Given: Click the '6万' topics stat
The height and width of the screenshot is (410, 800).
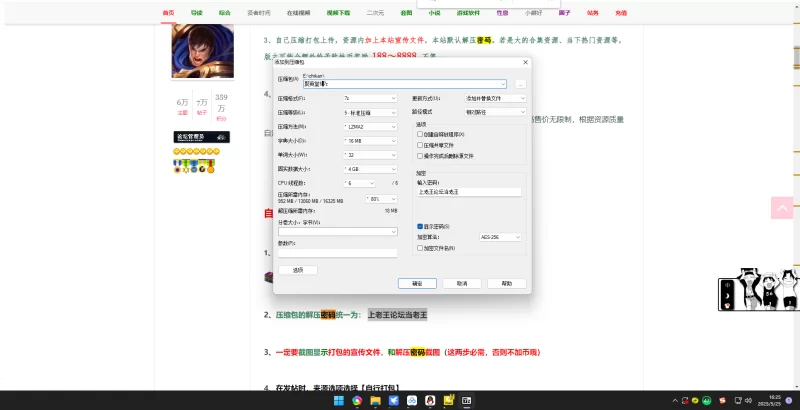Looking at the screenshot, I should tap(182, 107).
